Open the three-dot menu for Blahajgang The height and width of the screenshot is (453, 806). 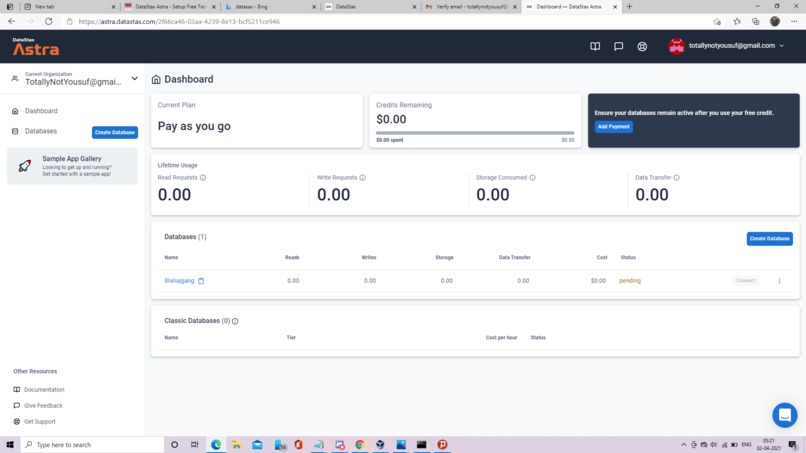click(779, 281)
